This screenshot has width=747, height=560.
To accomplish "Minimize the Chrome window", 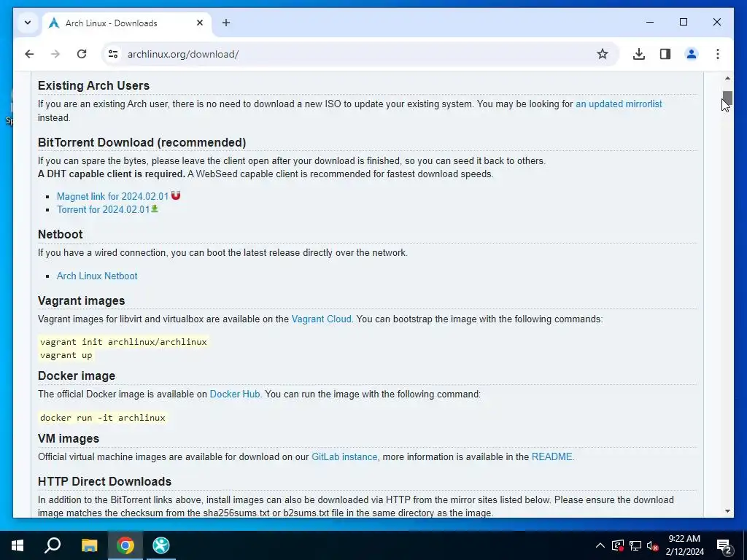I will pos(650,22).
